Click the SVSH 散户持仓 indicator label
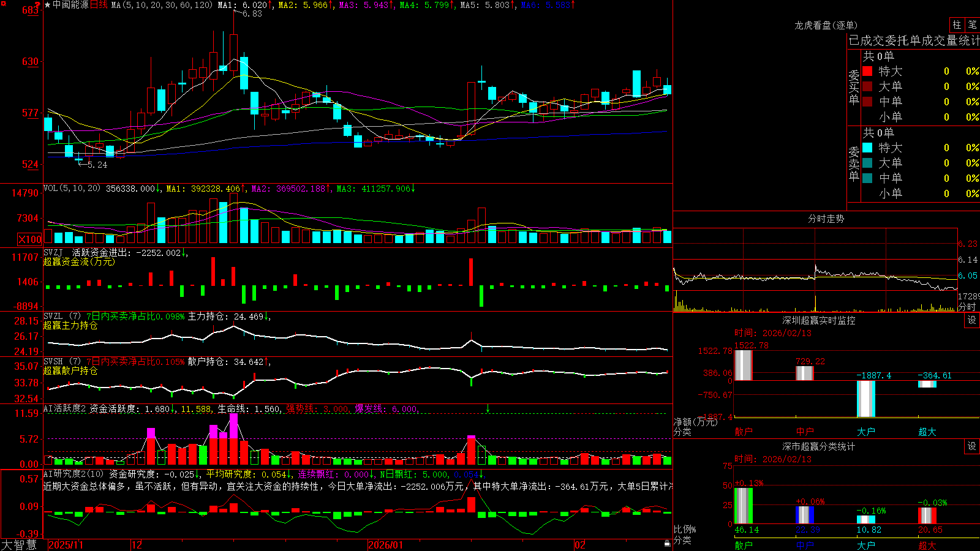This screenshot has height=551, width=980. (62, 362)
